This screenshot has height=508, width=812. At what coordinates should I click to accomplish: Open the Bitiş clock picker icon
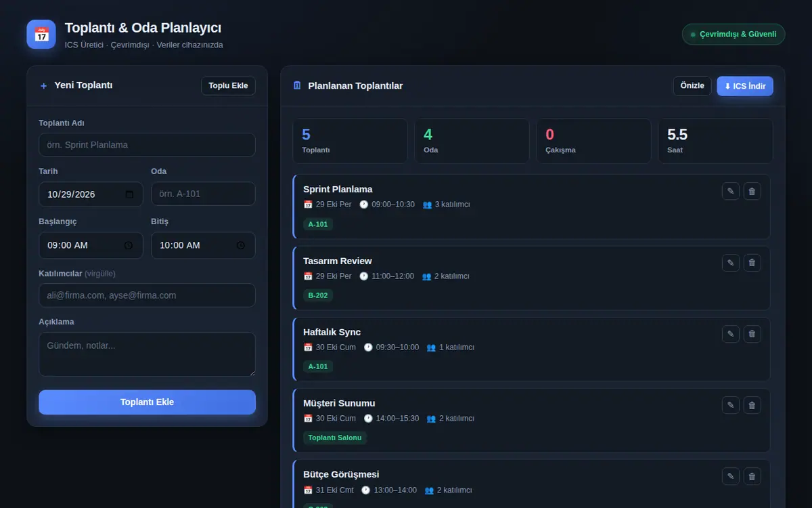click(x=240, y=245)
